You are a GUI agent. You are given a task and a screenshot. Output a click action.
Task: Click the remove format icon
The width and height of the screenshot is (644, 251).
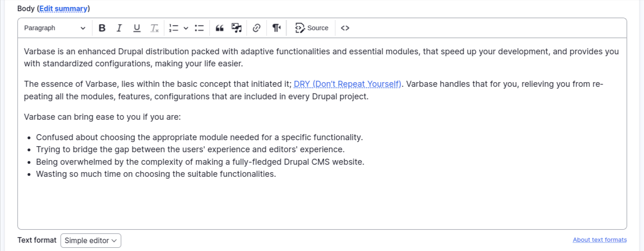tap(154, 28)
